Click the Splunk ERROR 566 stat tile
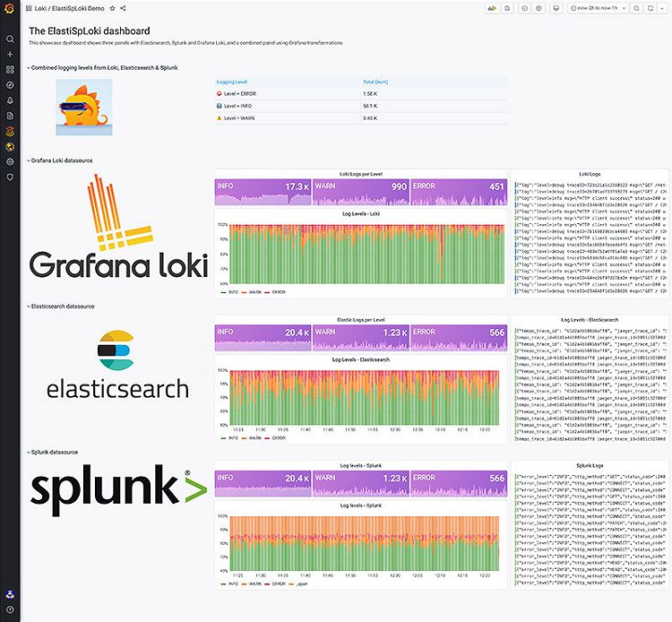 459,484
